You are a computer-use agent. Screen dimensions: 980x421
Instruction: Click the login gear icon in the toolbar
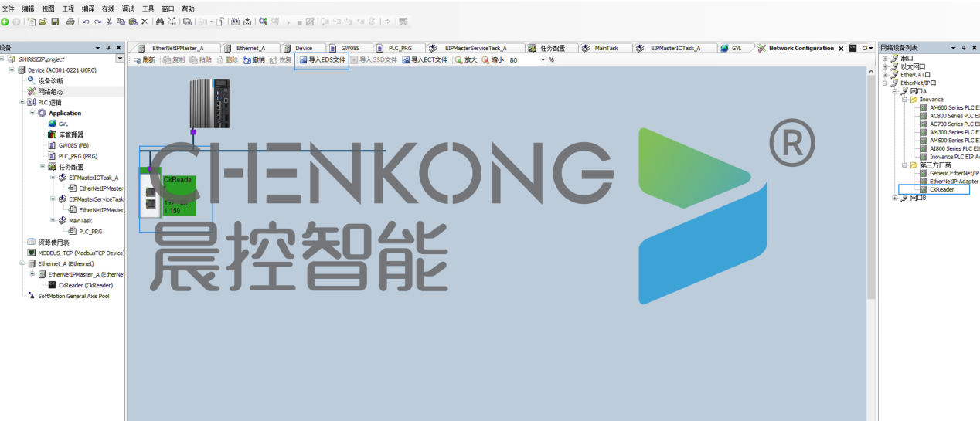coord(263,22)
